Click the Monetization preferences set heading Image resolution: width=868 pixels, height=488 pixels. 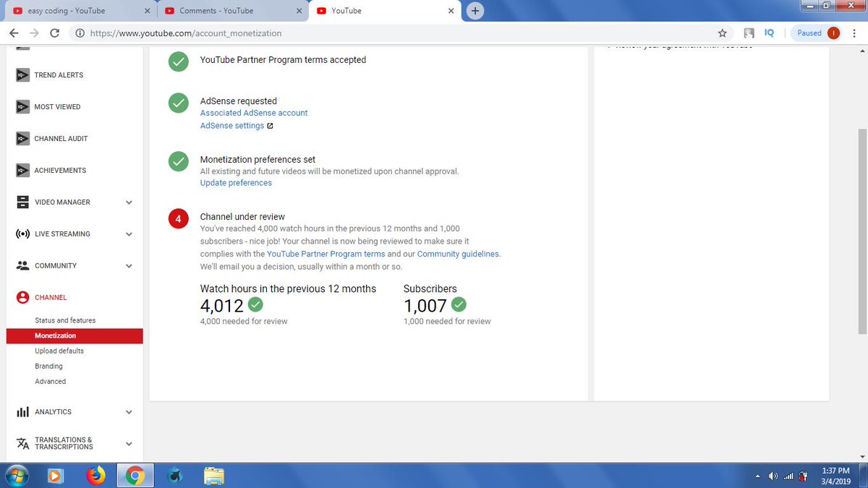tap(258, 160)
